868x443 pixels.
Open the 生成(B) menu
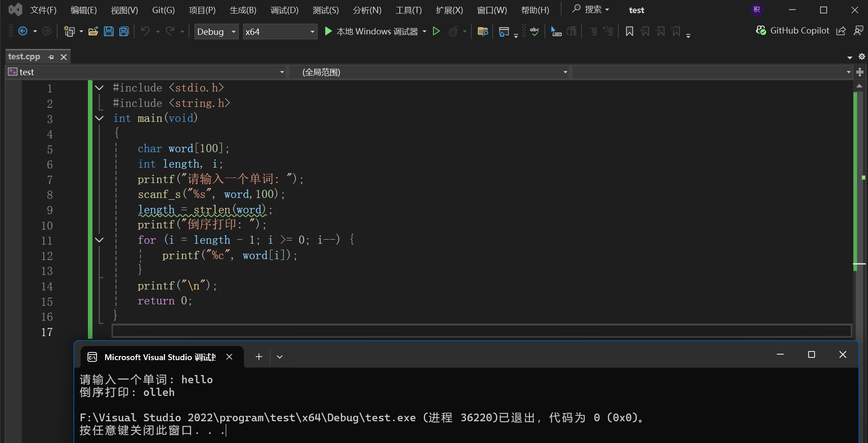(243, 10)
